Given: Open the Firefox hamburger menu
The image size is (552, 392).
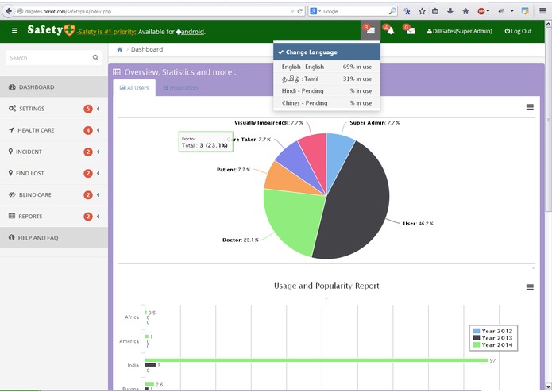Looking at the screenshot, I should pyautogui.click(x=542, y=11).
